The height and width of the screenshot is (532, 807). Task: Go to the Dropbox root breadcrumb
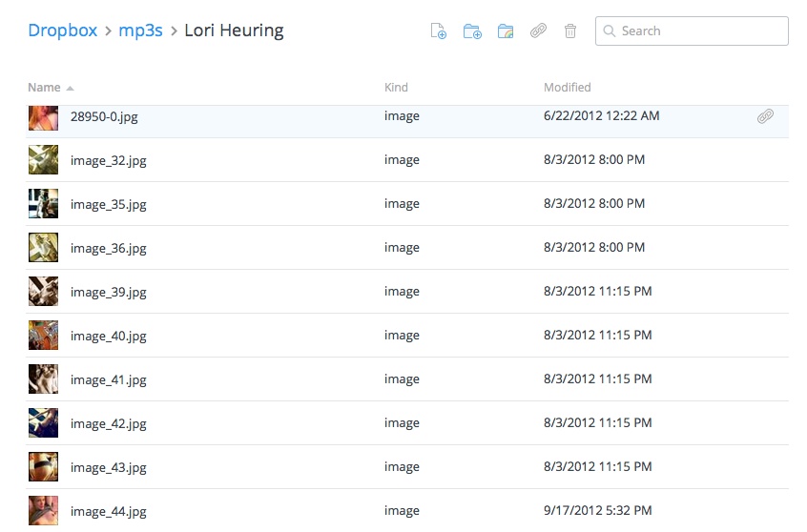(63, 31)
